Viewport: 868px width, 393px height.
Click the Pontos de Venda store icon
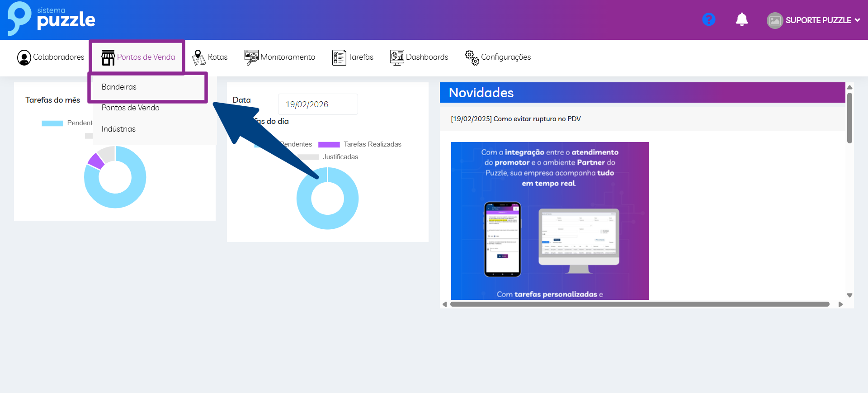[x=108, y=57]
